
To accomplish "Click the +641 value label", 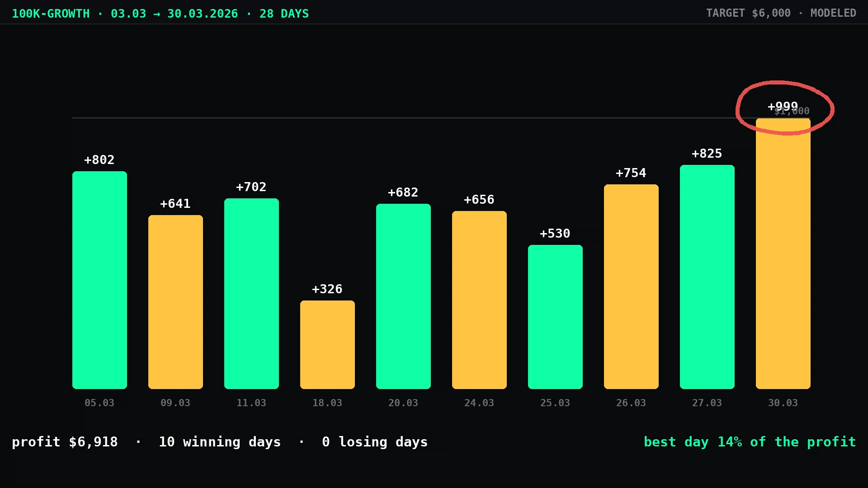I will [x=175, y=204].
